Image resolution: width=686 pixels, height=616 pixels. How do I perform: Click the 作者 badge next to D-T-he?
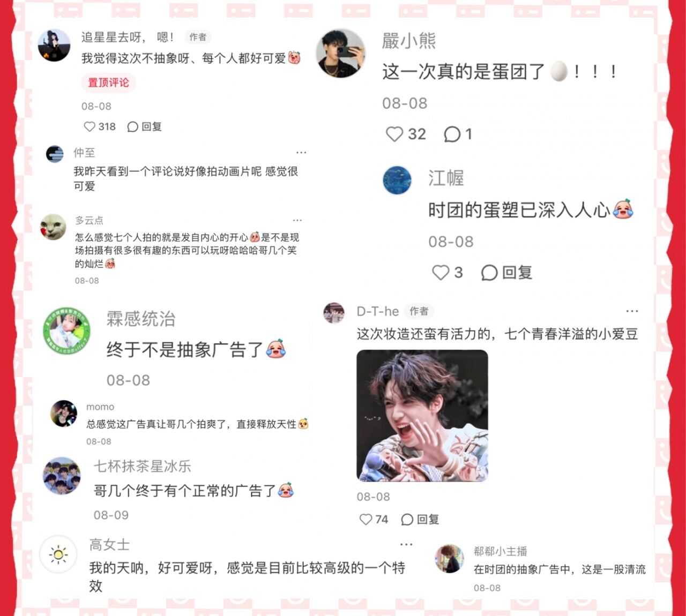pyautogui.click(x=419, y=311)
